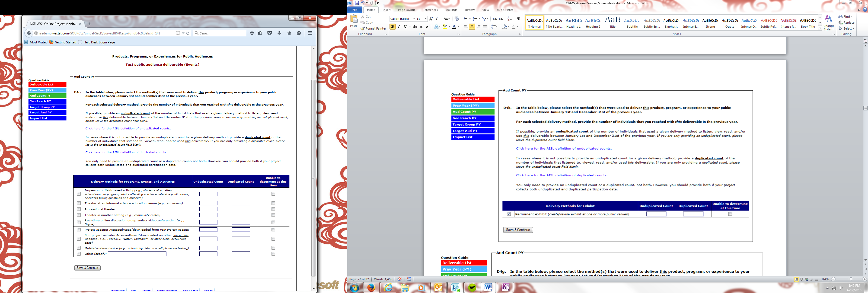Center align the paragraph text

tap(472, 27)
